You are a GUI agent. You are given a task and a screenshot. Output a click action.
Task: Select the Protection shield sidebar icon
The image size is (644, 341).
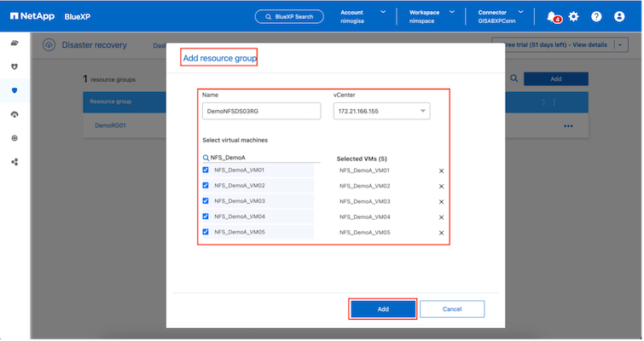tap(15, 90)
